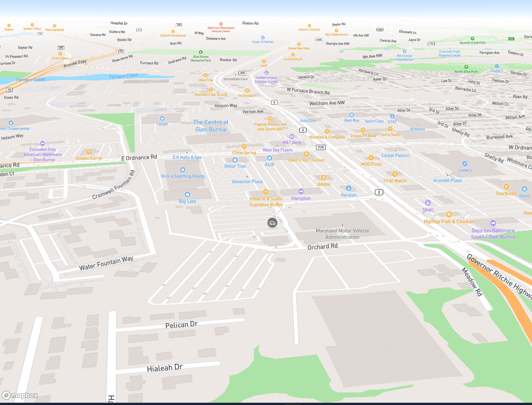
Task: Click the At Home store label
Action: (417, 129)
